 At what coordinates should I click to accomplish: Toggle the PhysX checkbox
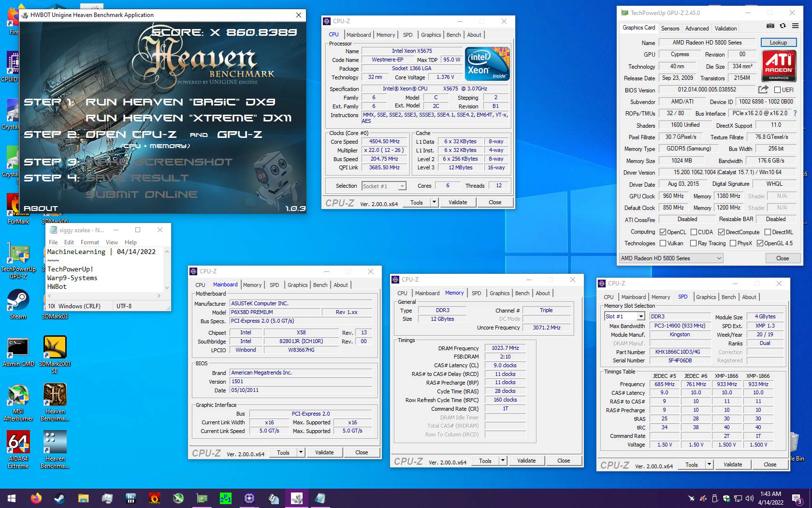click(733, 243)
